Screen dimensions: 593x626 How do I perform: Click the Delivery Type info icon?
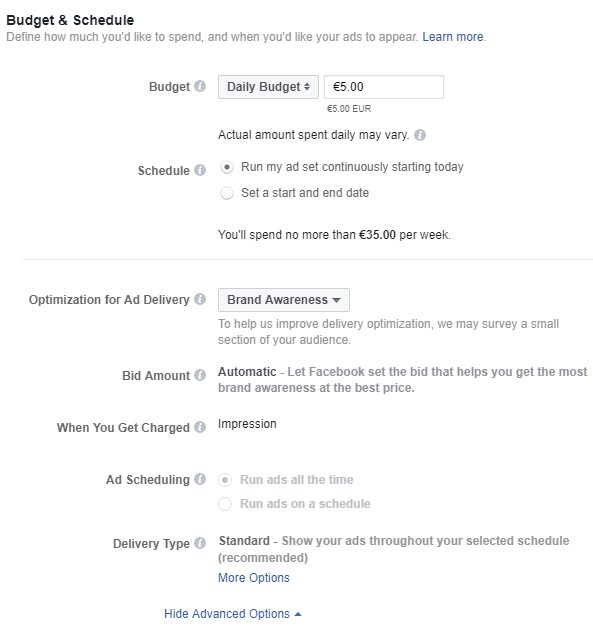click(200, 543)
